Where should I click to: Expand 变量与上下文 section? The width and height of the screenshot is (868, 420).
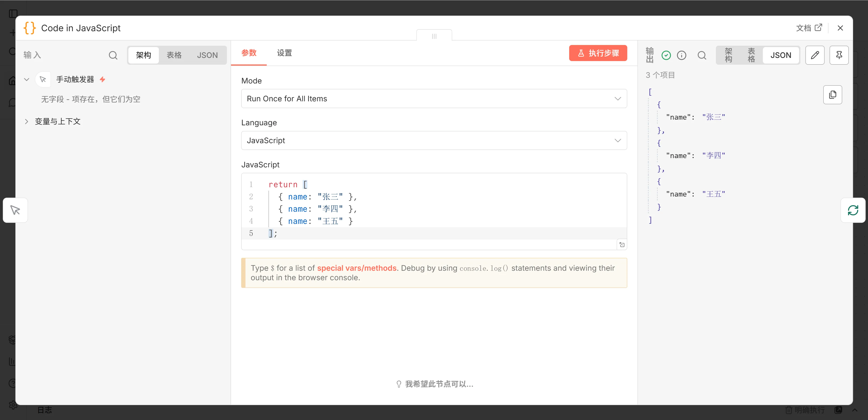[27, 121]
